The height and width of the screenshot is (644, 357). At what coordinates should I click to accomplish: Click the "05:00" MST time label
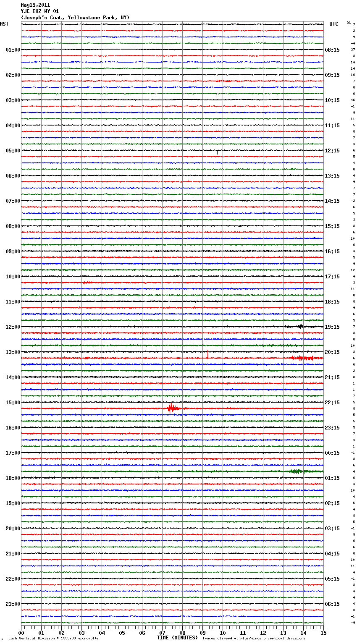13,151
